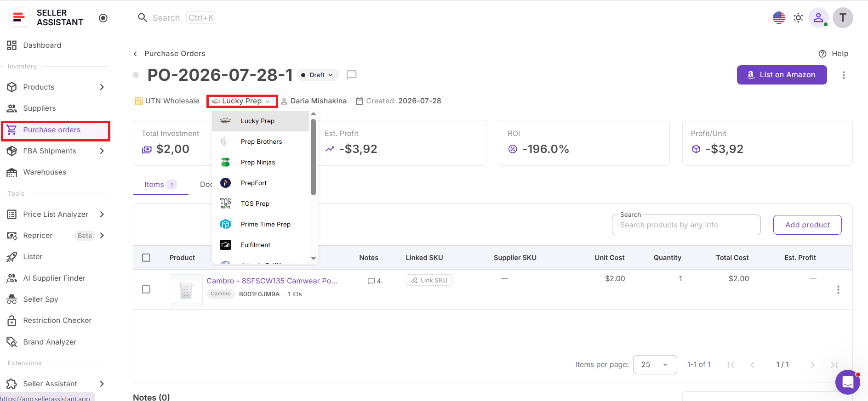The height and width of the screenshot is (401, 868).
Task: Open the Help link
Action: pyautogui.click(x=834, y=53)
